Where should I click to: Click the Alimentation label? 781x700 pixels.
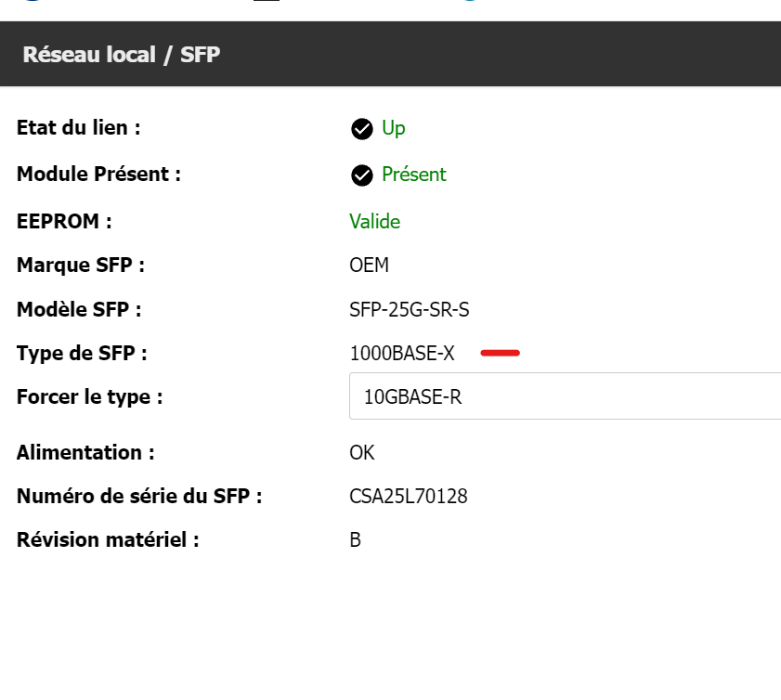click(85, 453)
